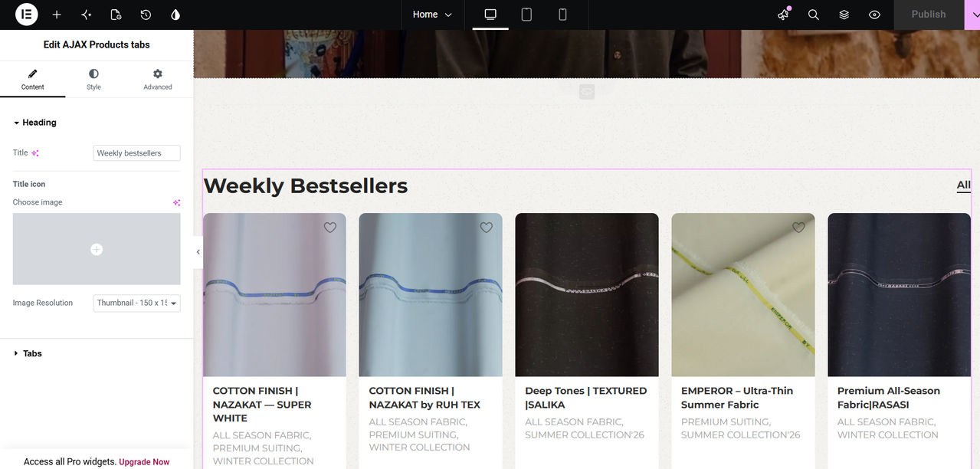Open the Home page selector dropdown
The image size is (980, 469).
[x=432, y=15]
